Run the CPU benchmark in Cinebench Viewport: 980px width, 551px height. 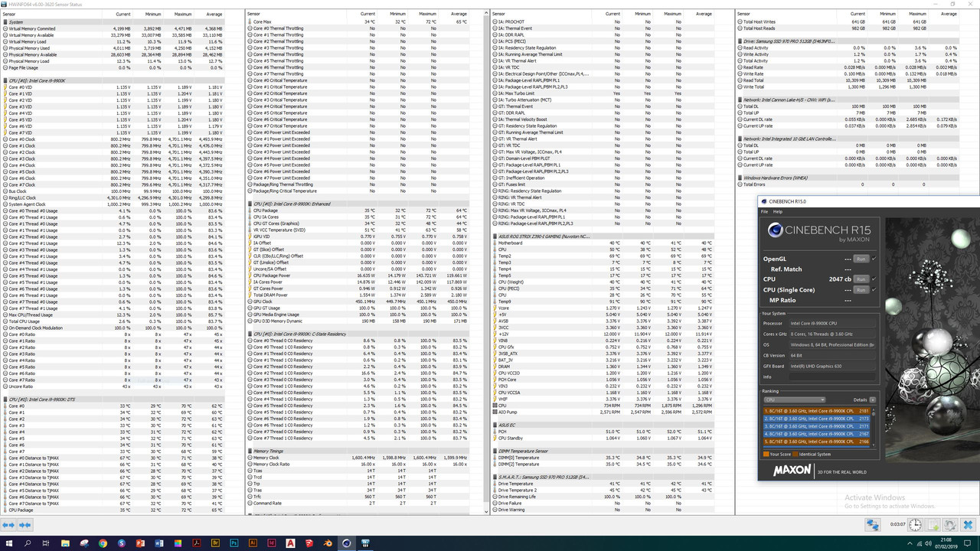(x=861, y=279)
